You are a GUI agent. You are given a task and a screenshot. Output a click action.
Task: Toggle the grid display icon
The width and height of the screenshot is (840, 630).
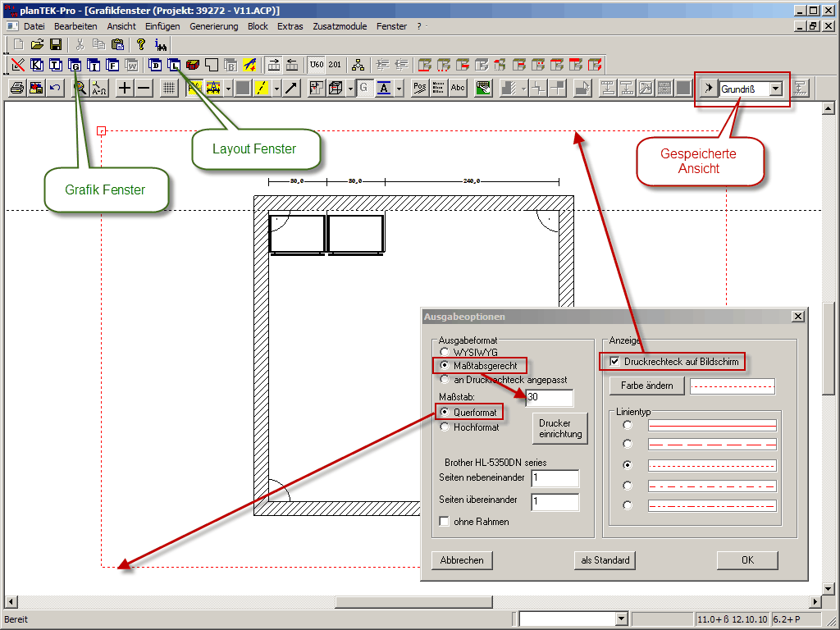pos(168,89)
